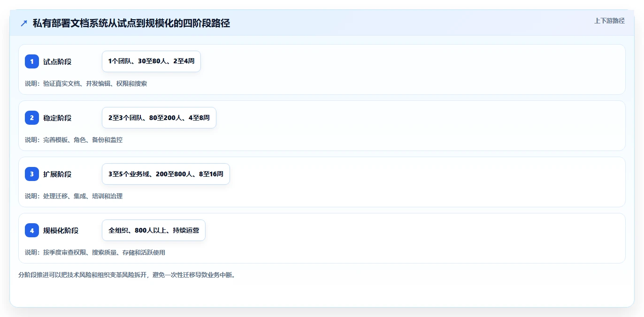The height and width of the screenshot is (317, 644).
Task: Click step number badge 2
Action: point(32,118)
